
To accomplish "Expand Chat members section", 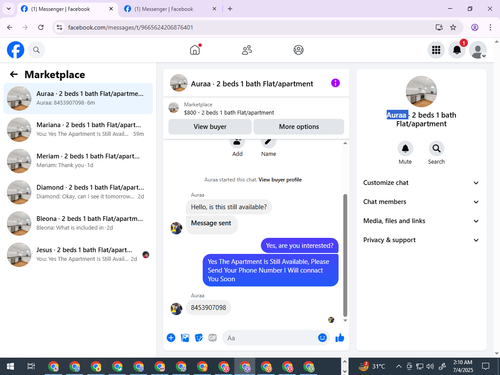I will (421, 202).
